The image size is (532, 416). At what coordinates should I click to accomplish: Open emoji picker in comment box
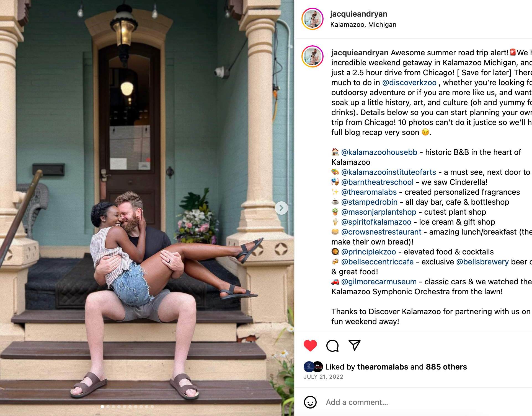(310, 402)
